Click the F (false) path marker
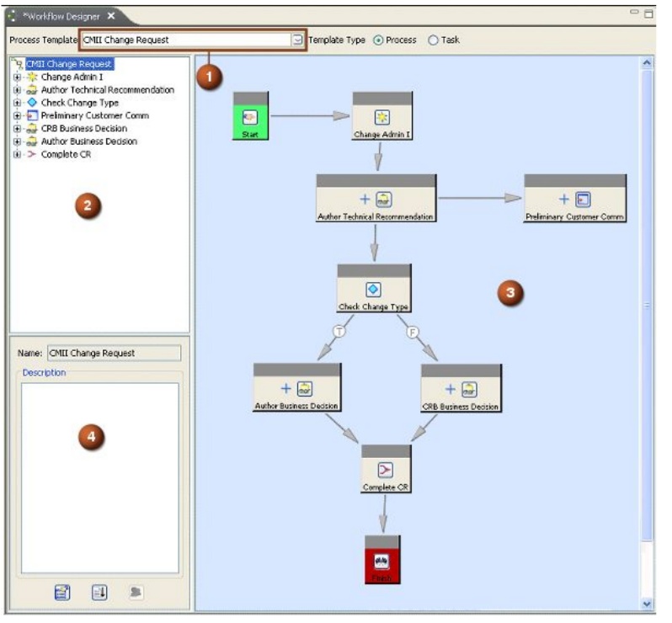672x623 pixels. point(413,332)
